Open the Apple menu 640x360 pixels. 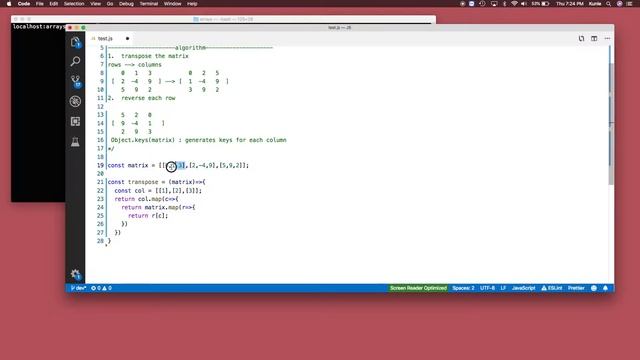tap(9, 4)
